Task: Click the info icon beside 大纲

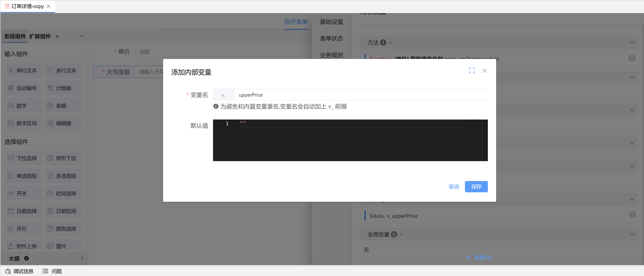Action: coord(26,258)
